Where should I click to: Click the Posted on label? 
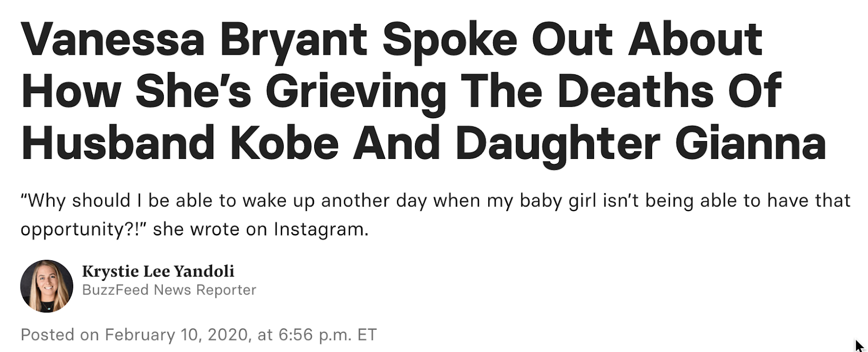tap(60, 335)
